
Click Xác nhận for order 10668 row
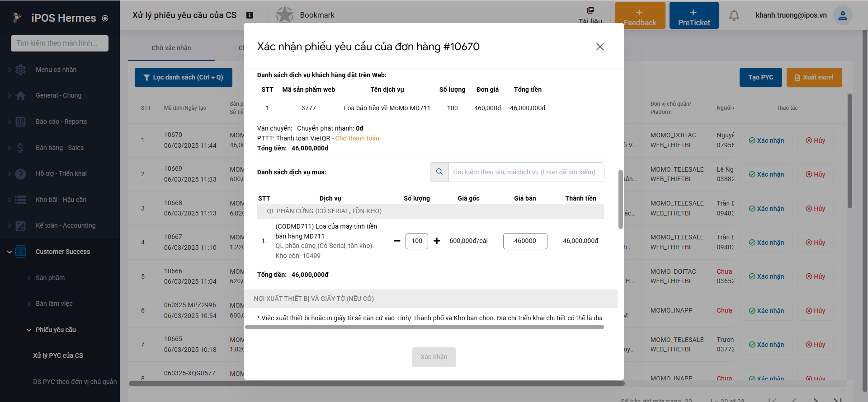tap(766, 209)
